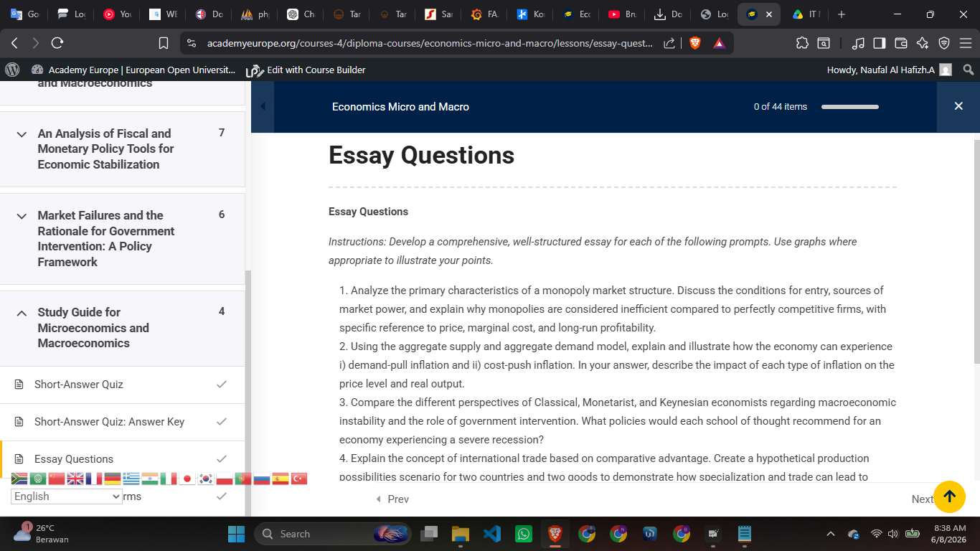980x551 pixels.
Task: Toggle completion checkmark for Essay Questions
Action: pyautogui.click(x=222, y=459)
